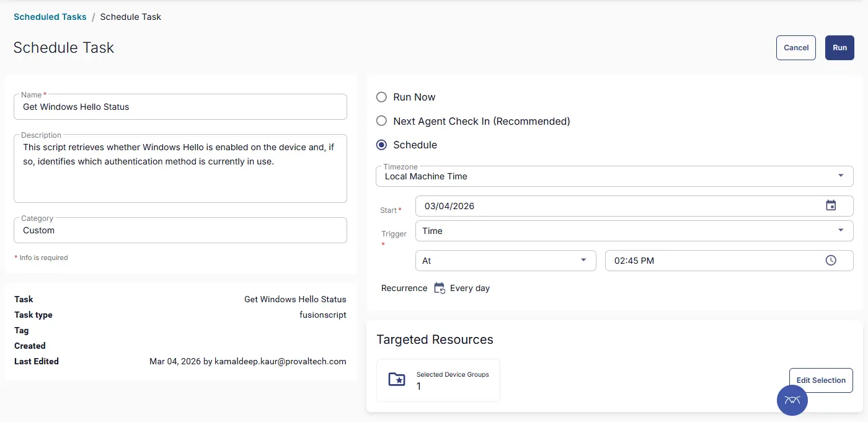This screenshot has width=868, height=422.
Task: Click into the Name input field
Action: [x=180, y=107]
